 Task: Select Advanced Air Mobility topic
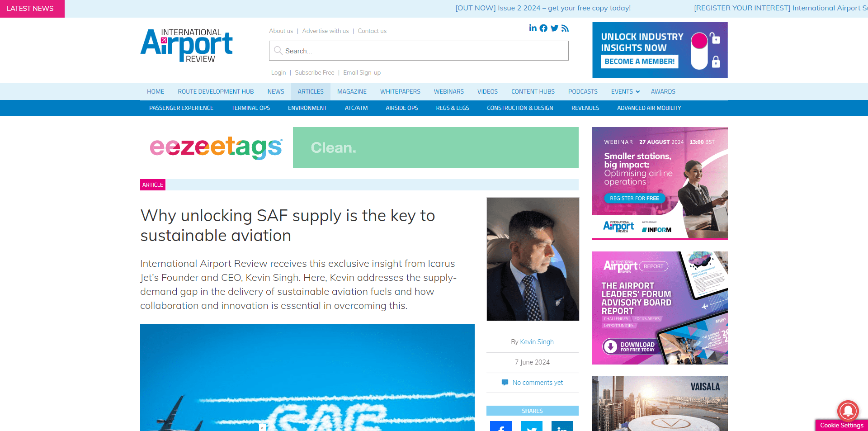[649, 108]
